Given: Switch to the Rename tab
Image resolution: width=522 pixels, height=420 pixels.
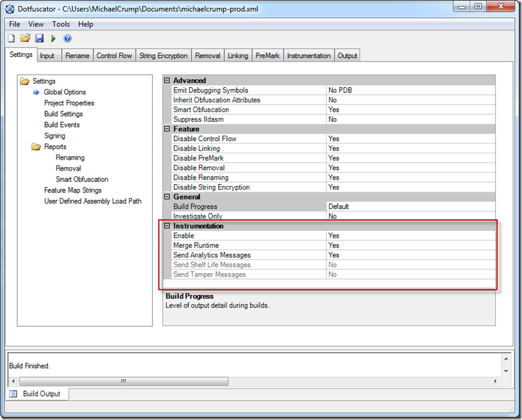Looking at the screenshot, I should click(x=77, y=56).
